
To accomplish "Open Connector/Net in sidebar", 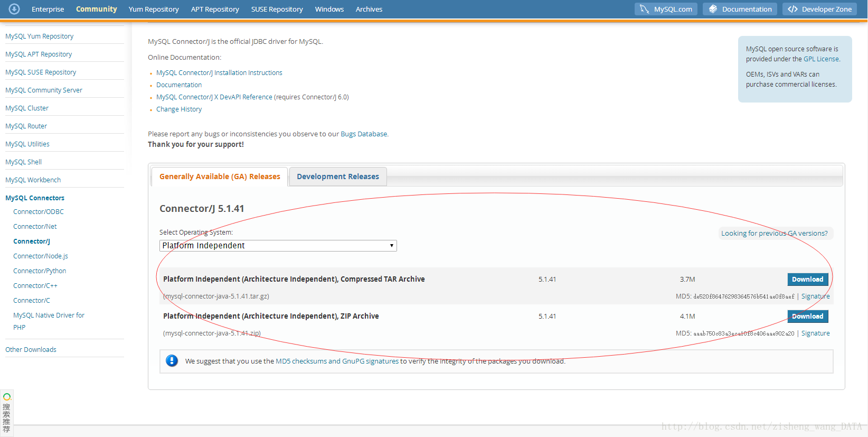I will 35,227.
